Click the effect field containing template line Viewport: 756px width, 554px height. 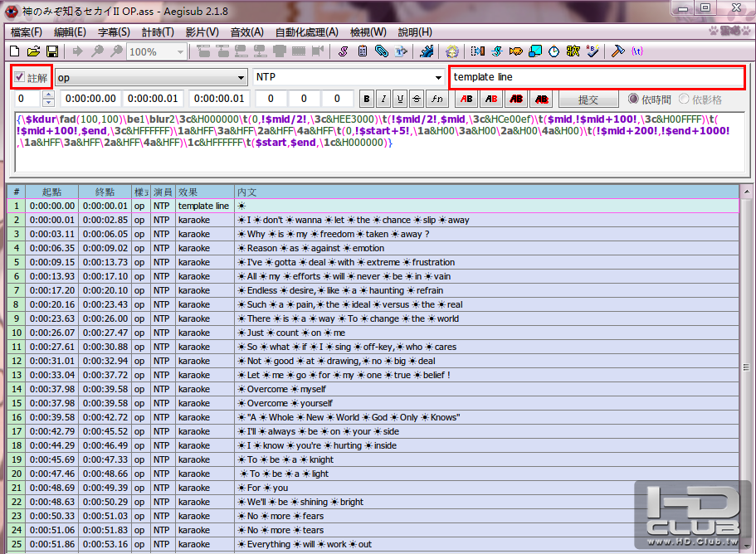coord(597,77)
